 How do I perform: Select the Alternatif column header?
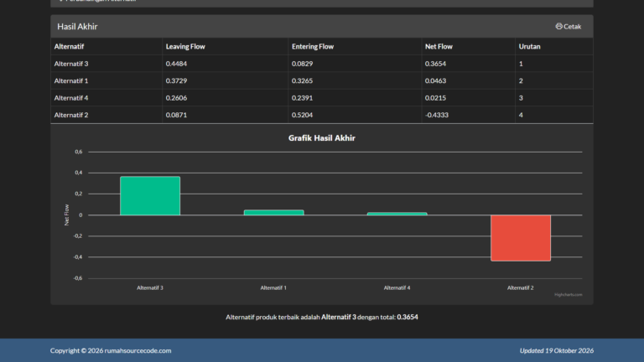coord(69,46)
